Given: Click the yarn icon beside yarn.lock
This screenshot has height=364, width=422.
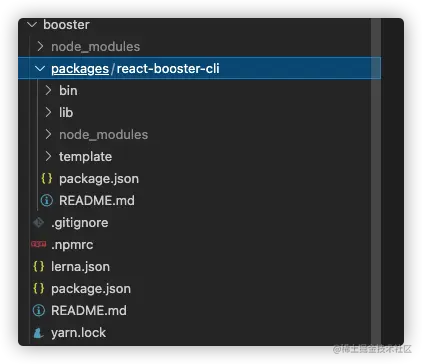Looking at the screenshot, I should tap(39, 332).
